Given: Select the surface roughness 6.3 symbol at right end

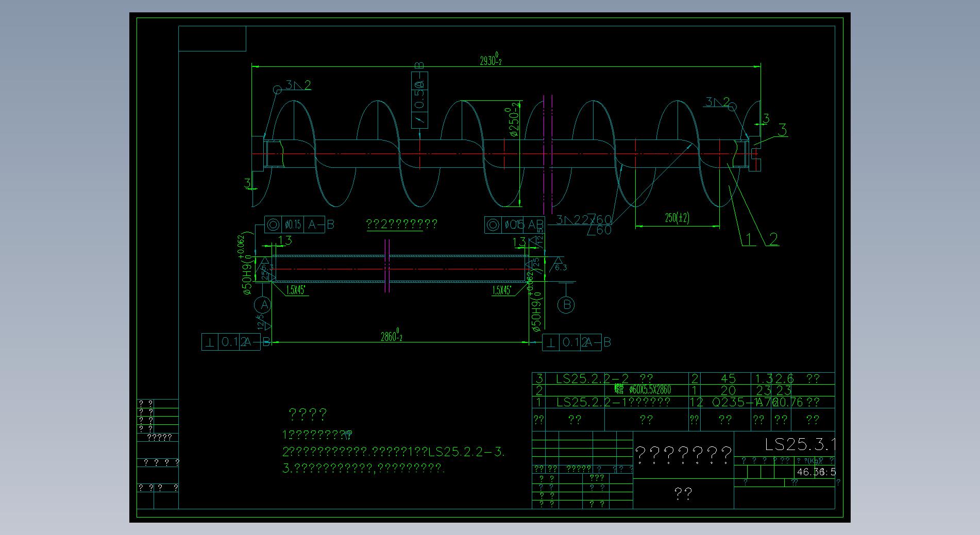Looking at the screenshot, I should (559, 265).
